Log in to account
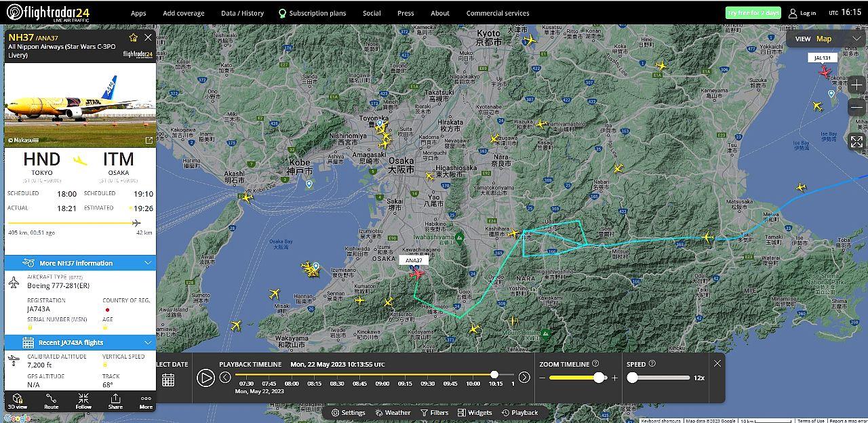Screen dimensions: 868x423 tap(802, 13)
